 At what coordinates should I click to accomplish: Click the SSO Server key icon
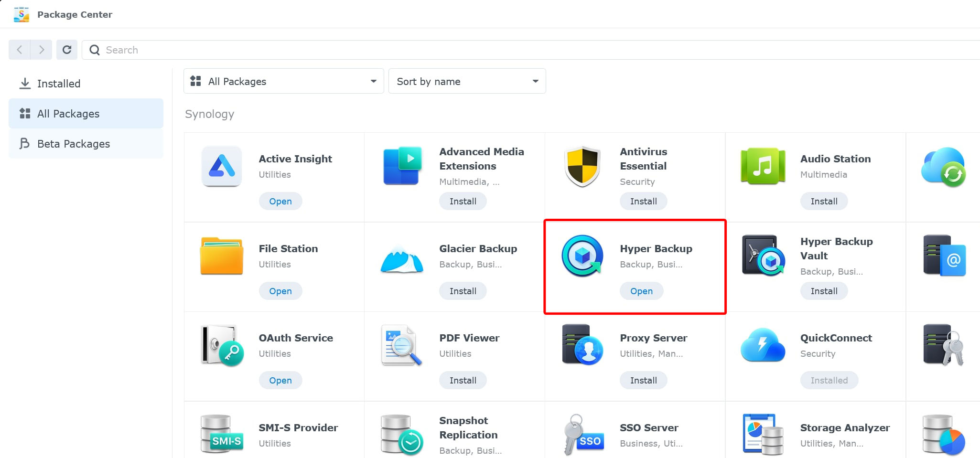tap(583, 435)
